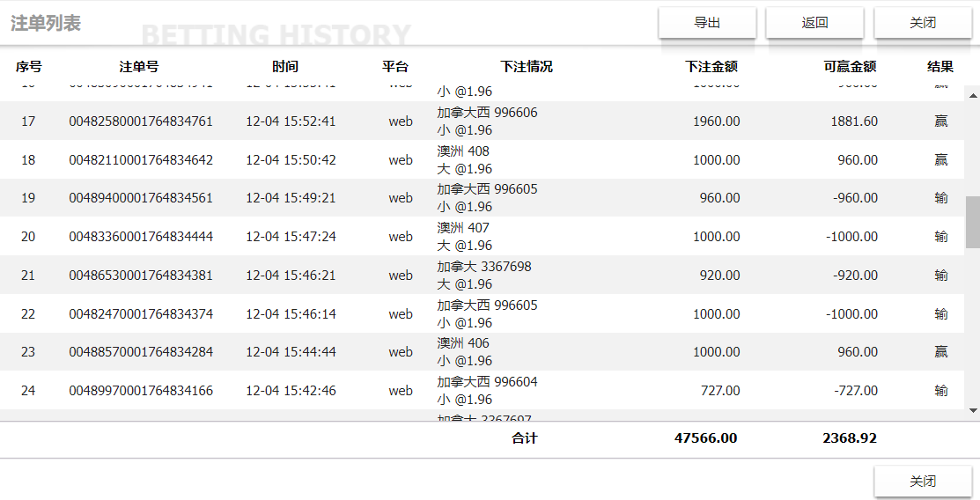Click the top 关闭 close button
The image size is (980, 500).
(922, 23)
